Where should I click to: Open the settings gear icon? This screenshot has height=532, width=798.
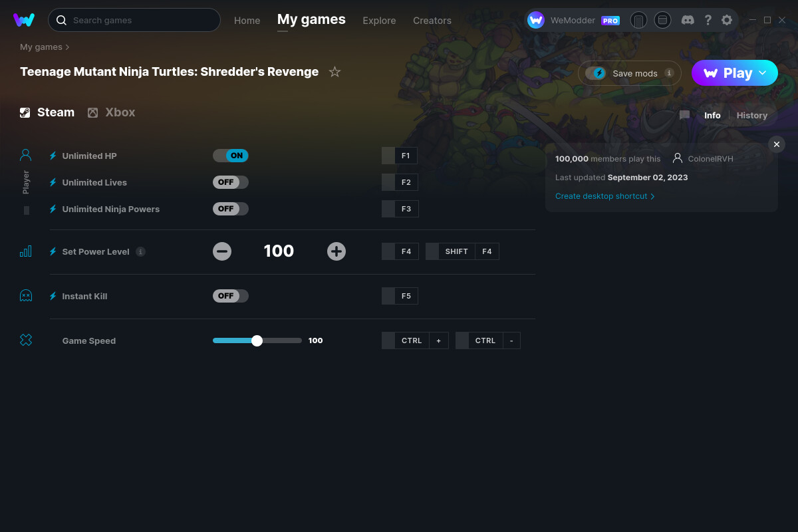point(727,20)
